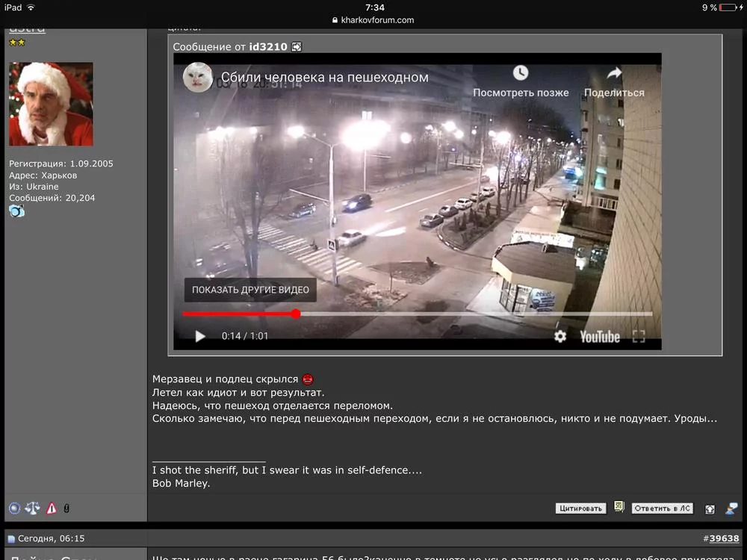Click the Ответить в ЛС button
The height and width of the screenshot is (560, 747).
tap(662, 508)
